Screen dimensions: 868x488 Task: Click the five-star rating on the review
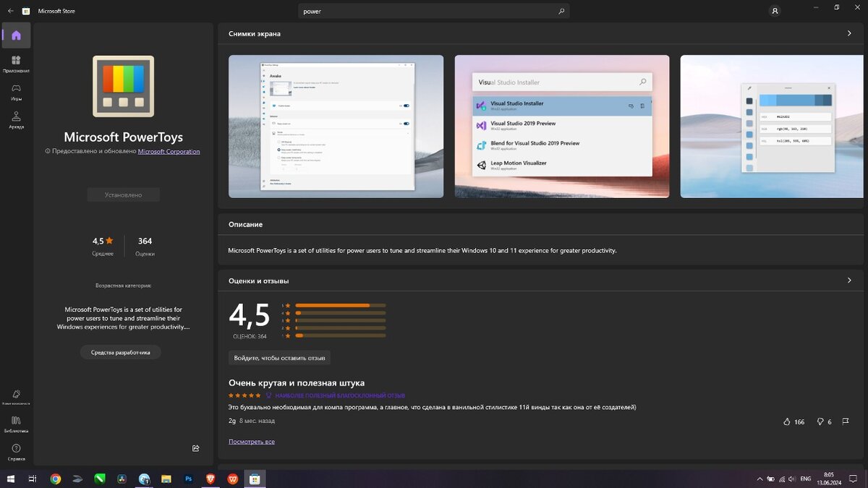244,395
